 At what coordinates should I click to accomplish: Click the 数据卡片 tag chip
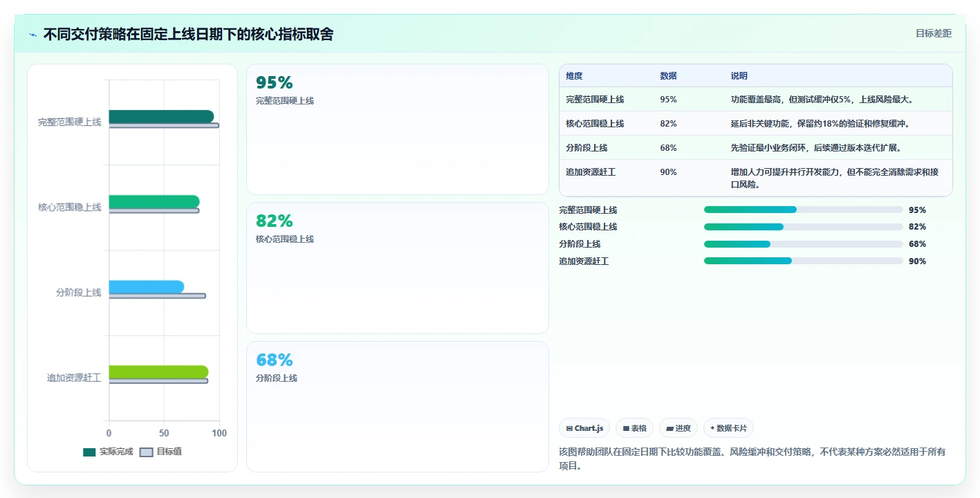click(x=728, y=428)
